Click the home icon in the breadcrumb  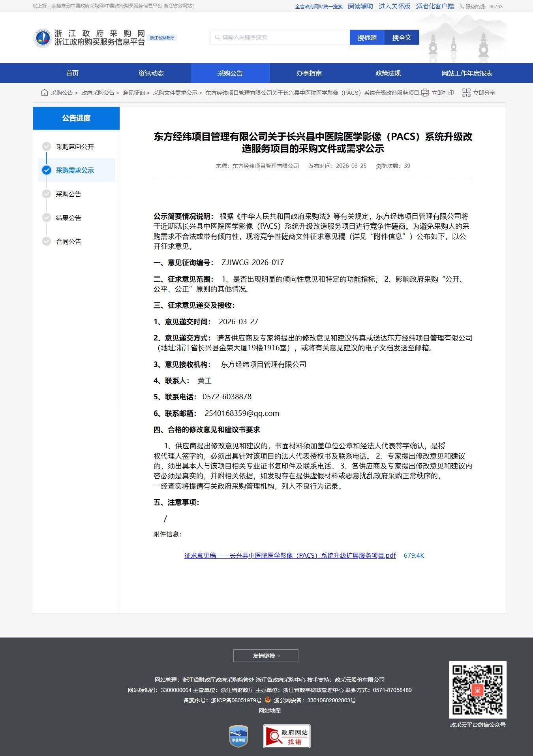(x=45, y=93)
